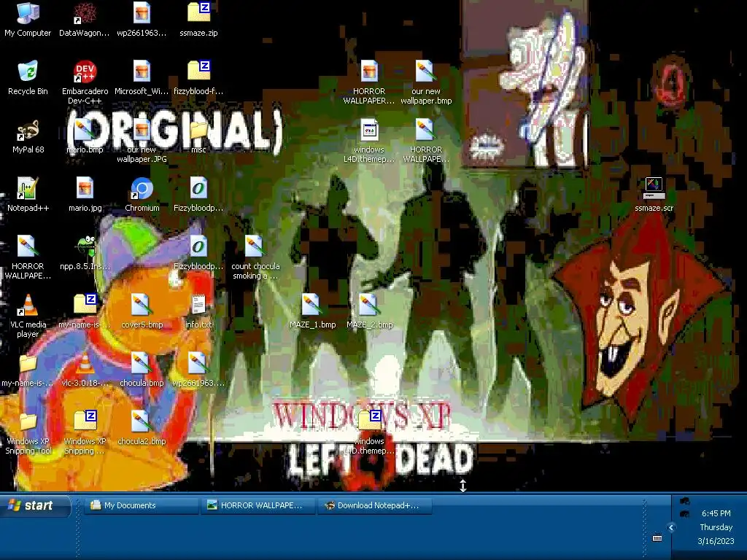The width and height of the screenshot is (747, 560).
Task: Select wp2661963 image icon beside ssmaze.zip
Action: point(142,15)
